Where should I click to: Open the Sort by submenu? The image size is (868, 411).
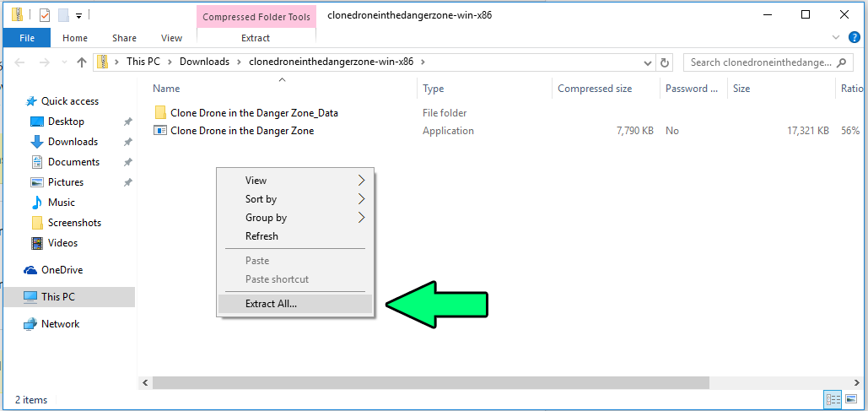pyautogui.click(x=295, y=199)
